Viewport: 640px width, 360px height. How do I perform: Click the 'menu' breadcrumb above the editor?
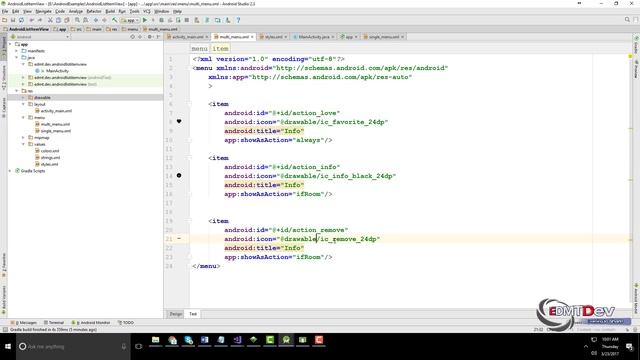click(200, 49)
